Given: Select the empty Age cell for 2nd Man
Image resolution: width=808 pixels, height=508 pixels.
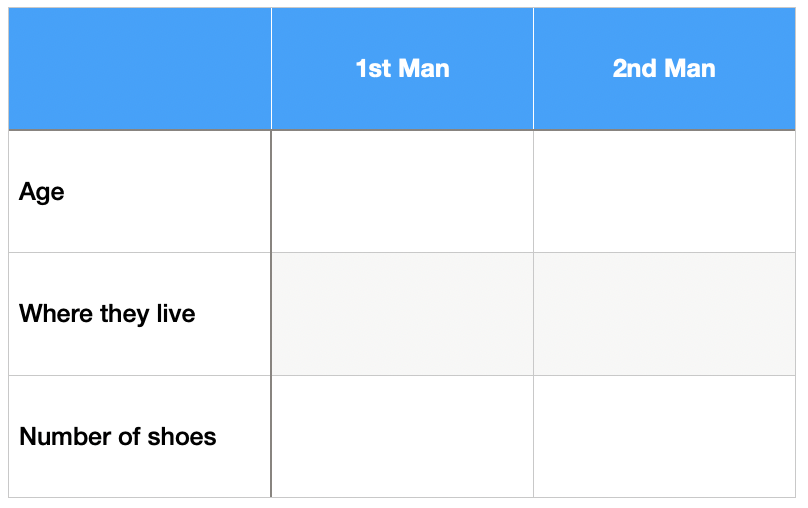Looking at the screenshot, I should pyautogui.click(x=664, y=191).
